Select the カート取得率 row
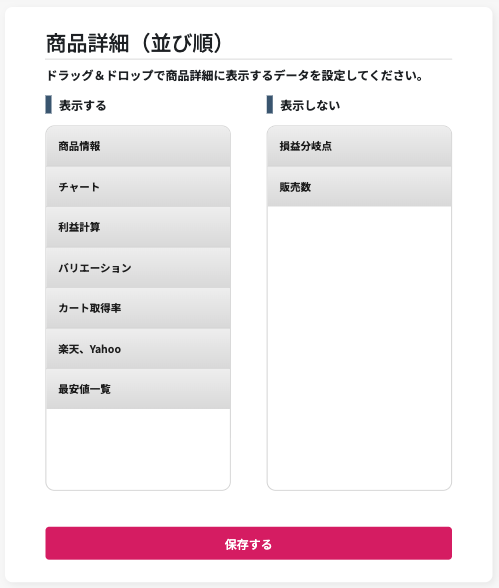 point(138,308)
